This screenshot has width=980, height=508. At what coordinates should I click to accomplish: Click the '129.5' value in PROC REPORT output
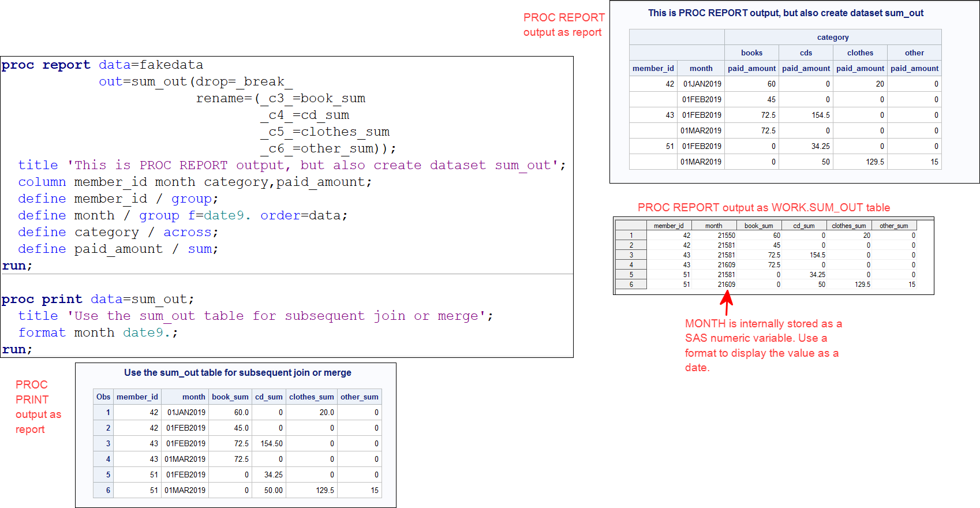click(x=875, y=162)
